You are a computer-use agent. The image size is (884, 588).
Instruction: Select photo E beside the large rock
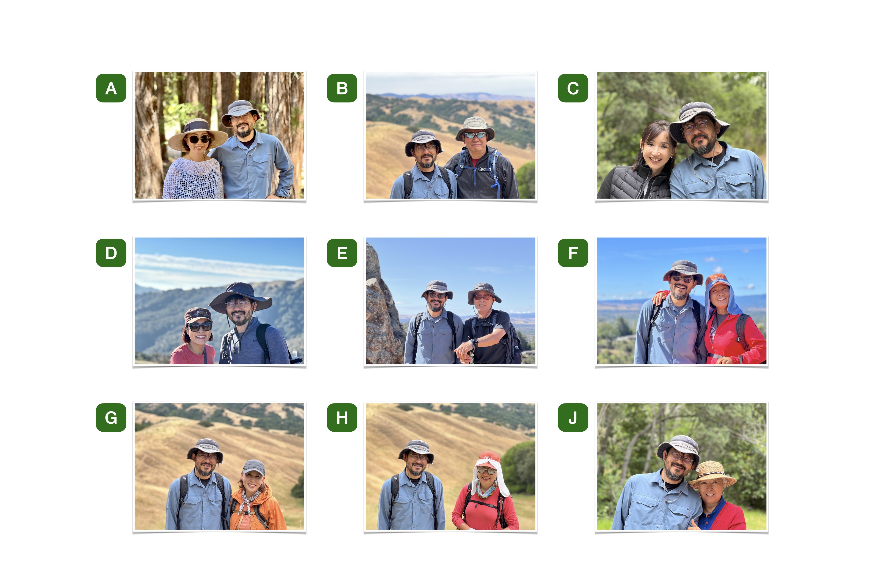450,301
